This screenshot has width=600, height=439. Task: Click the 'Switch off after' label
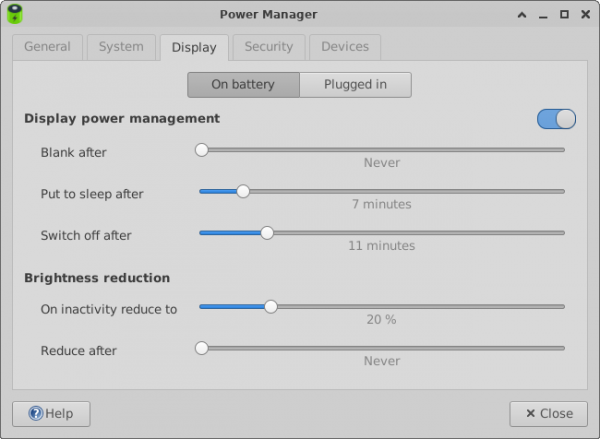(86, 235)
